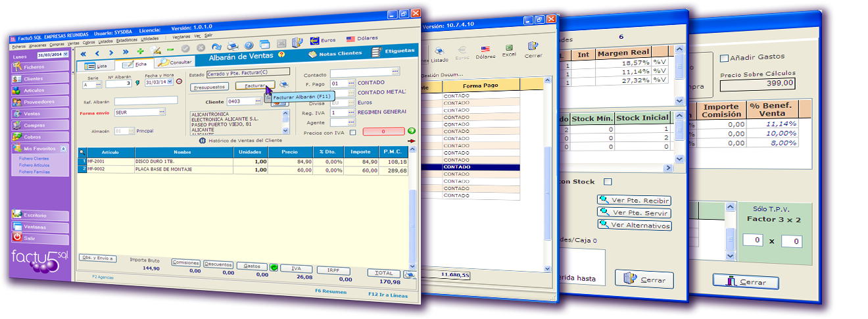Click the TOTAL button
Screen dimensions: 868x319
383,273
